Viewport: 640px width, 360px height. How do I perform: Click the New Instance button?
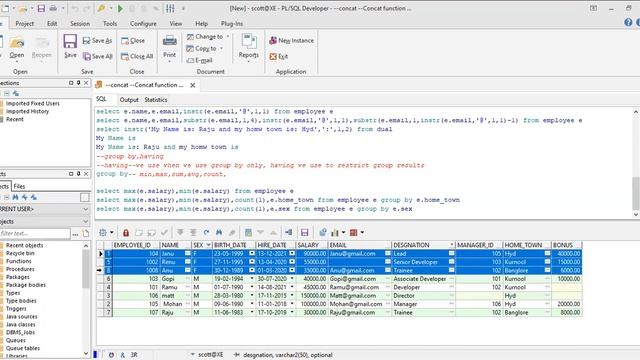[291, 40]
